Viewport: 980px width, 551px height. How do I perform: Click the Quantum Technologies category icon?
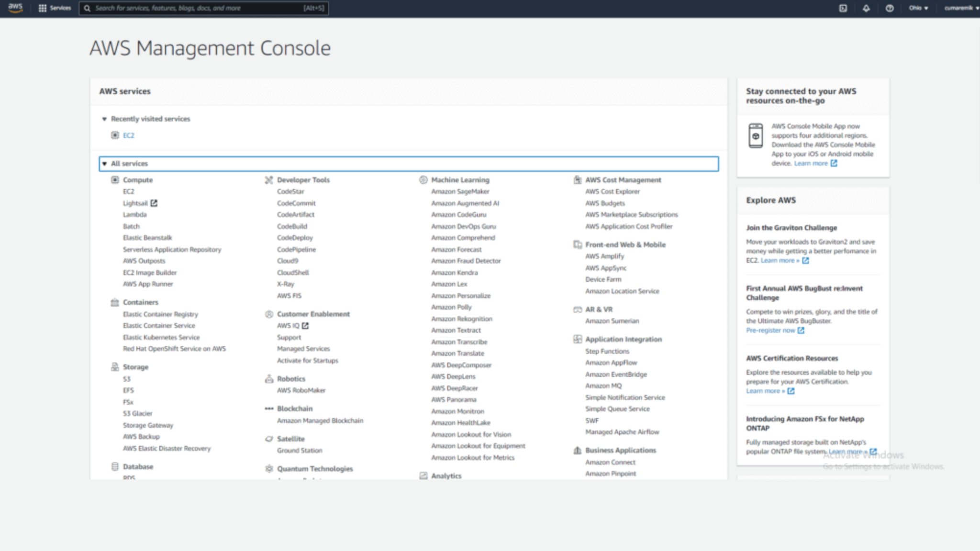(x=269, y=469)
